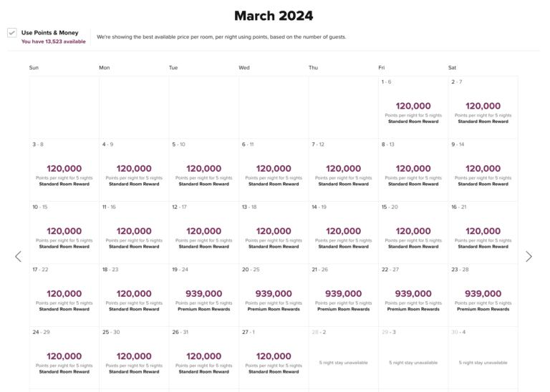Image resolution: width=550 pixels, height=392 pixels.
Task: Select March 24 - 29 stay
Action: 64,356
